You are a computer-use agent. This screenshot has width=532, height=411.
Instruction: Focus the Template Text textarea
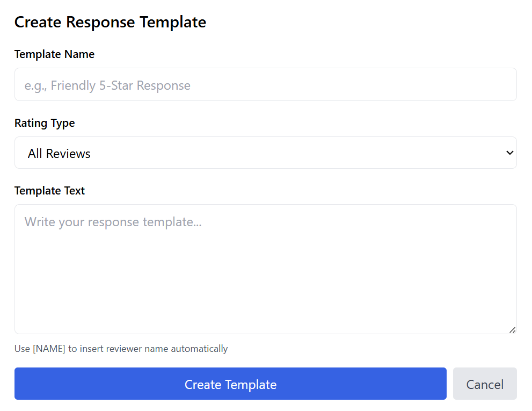coord(265,269)
